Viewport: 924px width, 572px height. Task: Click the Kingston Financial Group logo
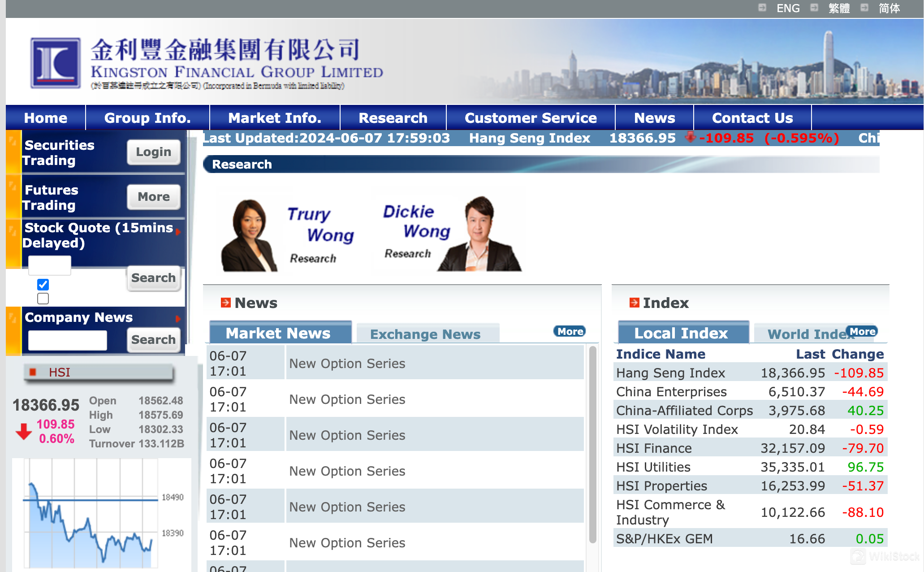(56, 63)
